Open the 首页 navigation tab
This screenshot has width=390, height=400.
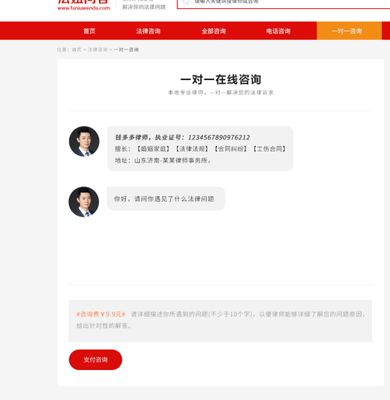pyautogui.click(x=89, y=31)
